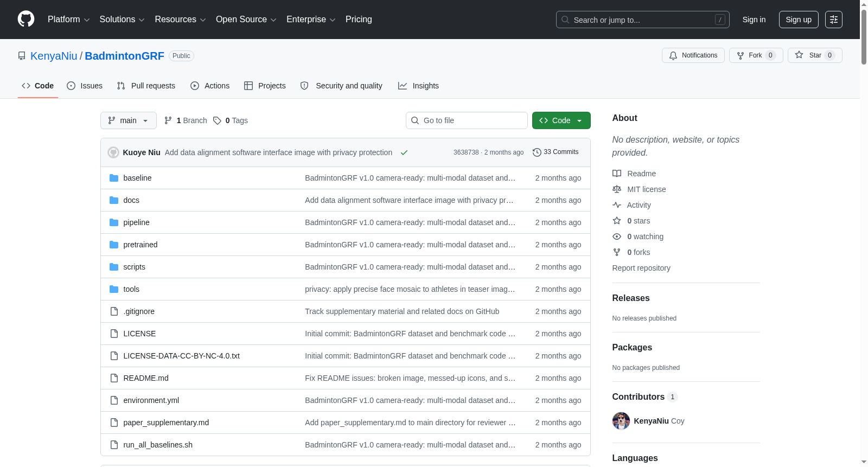
Task: Open the pretrained folder icon
Action: pyautogui.click(x=114, y=245)
